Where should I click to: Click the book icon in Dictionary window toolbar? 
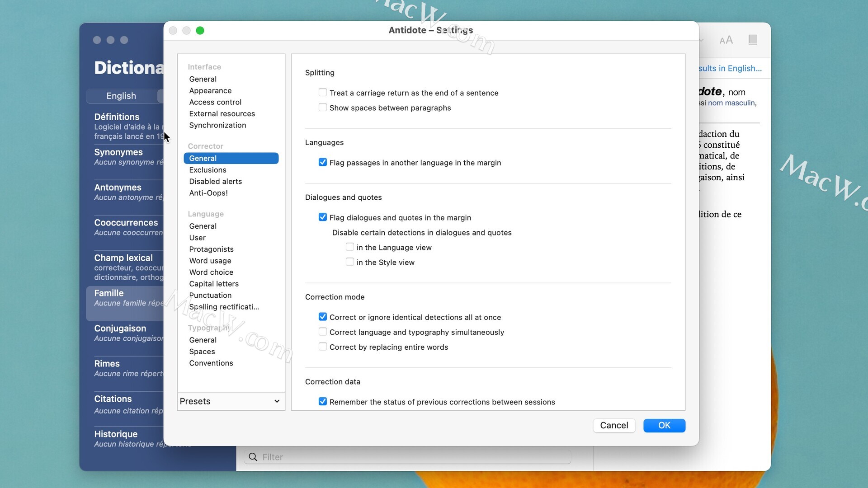click(753, 40)
